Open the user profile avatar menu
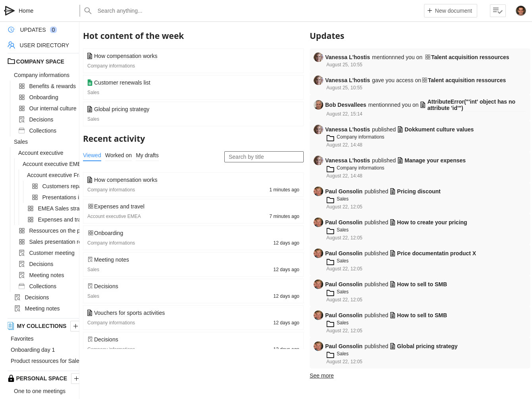 click(520, 11)
